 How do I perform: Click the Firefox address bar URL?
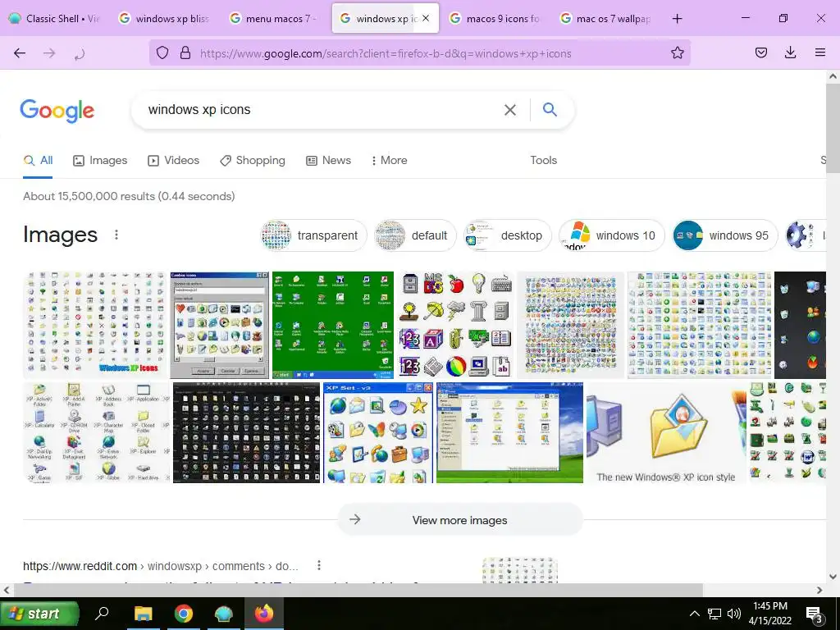(x=386, y=53)
